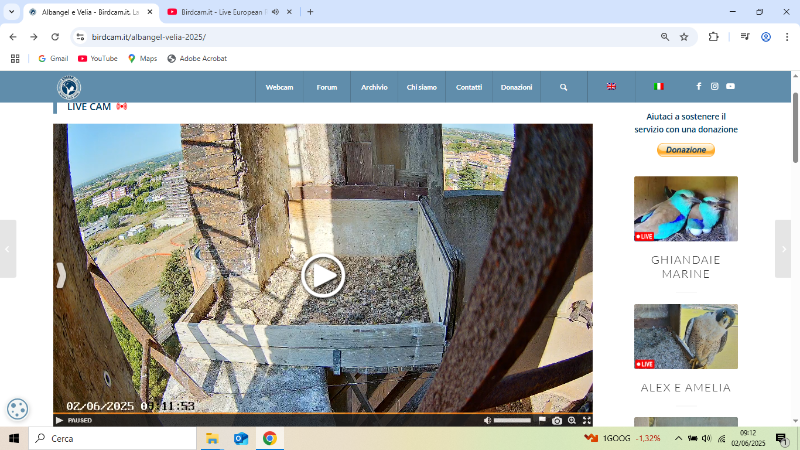Open a new browser tab
Viewport: 800px width, 450px height.
[x=310, y=12]
